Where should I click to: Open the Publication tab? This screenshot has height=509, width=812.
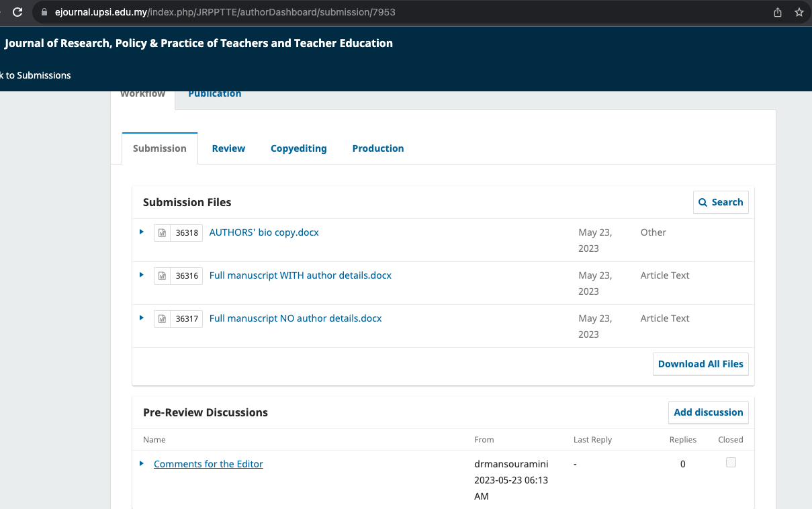[214, 94]
